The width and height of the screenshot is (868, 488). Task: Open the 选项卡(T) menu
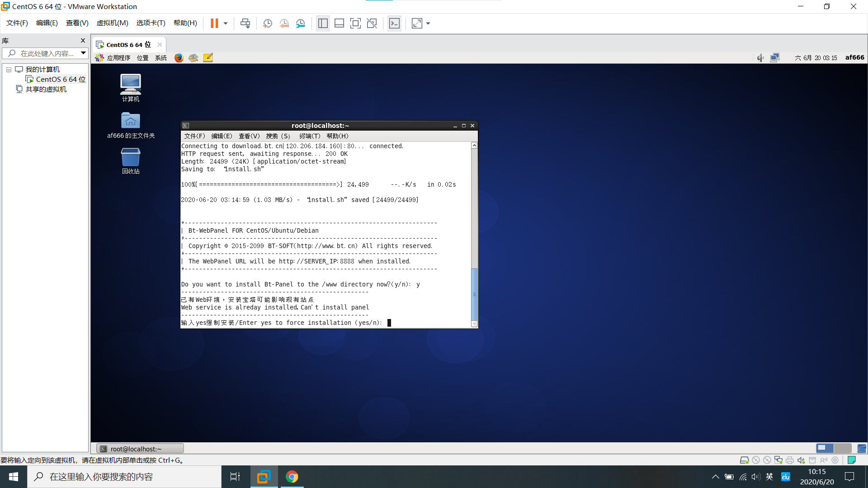(x=151, y=23)
